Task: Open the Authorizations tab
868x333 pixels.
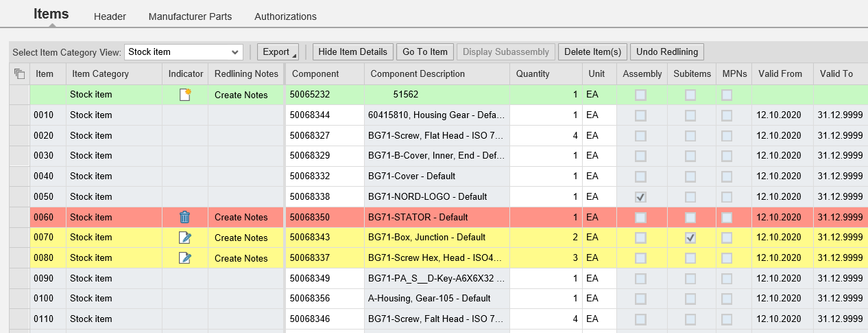Action: click(285, 16)
